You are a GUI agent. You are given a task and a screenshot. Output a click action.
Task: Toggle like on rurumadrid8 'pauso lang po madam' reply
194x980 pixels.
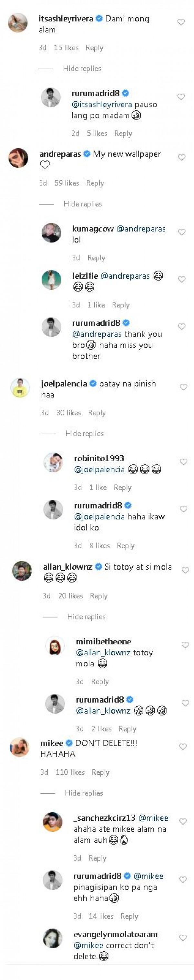(181, 97)
